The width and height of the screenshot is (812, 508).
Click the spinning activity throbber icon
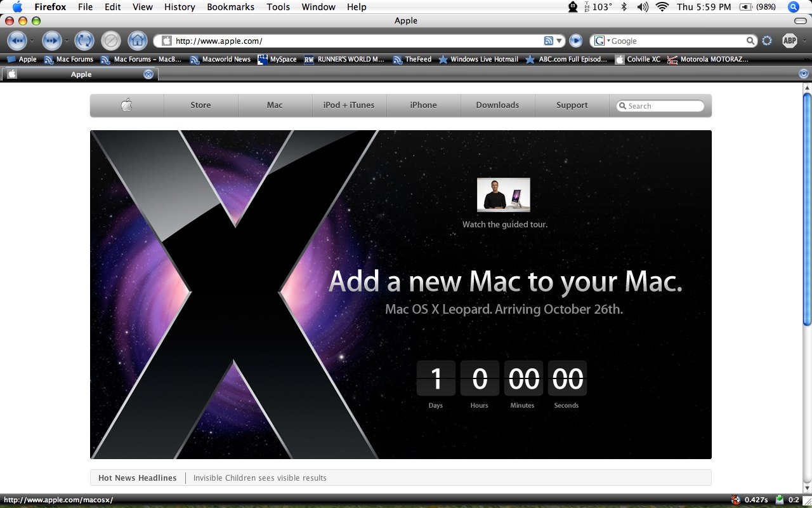767,41
